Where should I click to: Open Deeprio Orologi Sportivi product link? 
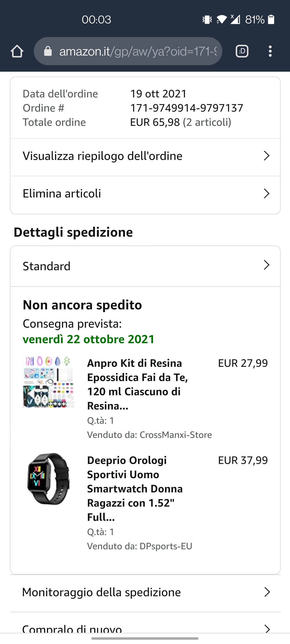click(135, 488)
